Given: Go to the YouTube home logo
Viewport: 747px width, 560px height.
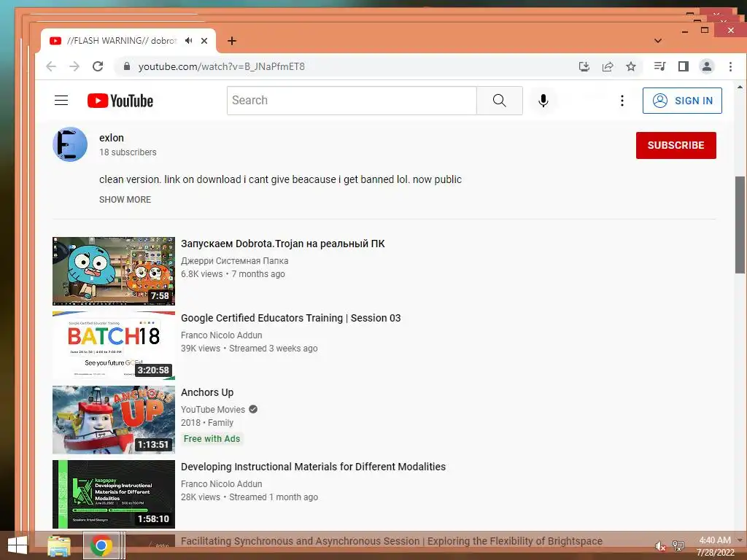Looking at the screenshot, I should (120, 101).
